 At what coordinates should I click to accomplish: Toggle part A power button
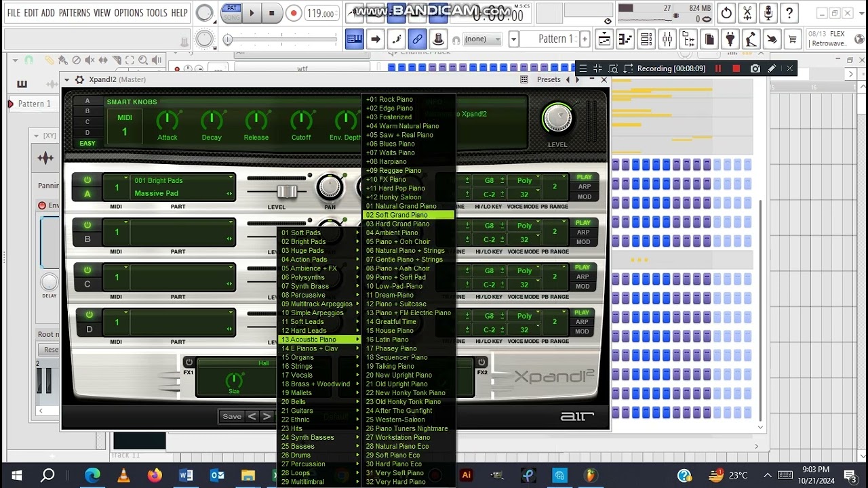pyautogui.click(x=87, y=180)
